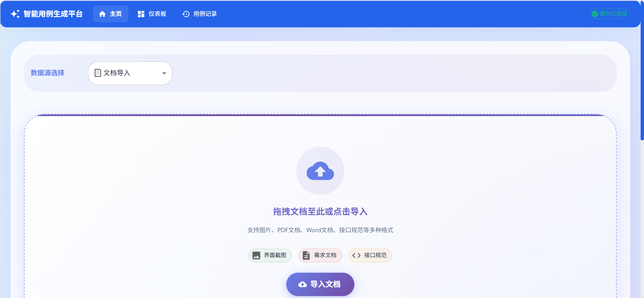Open the 主页 tab

tap(111, 14)
